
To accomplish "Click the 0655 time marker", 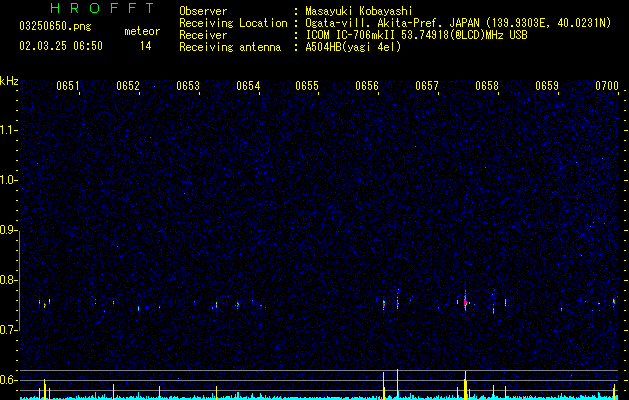I will [307, 86].
